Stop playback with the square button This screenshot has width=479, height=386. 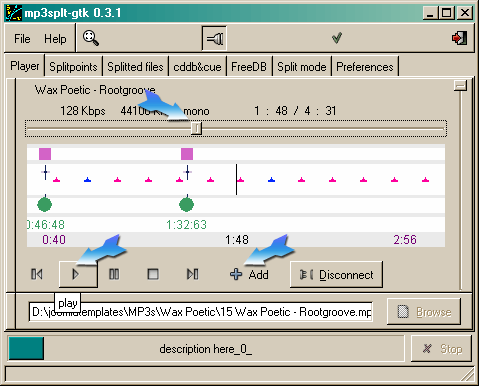coord(153,274)
